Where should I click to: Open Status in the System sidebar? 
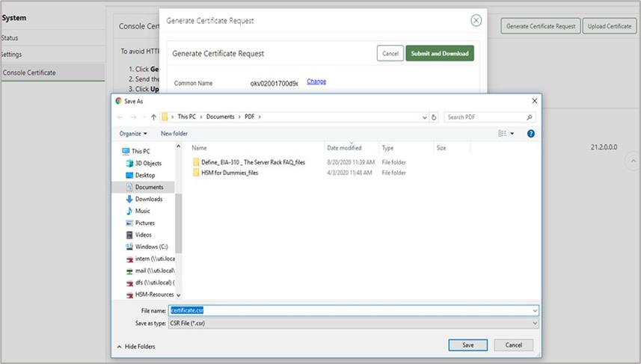click(x=10, y=38)
